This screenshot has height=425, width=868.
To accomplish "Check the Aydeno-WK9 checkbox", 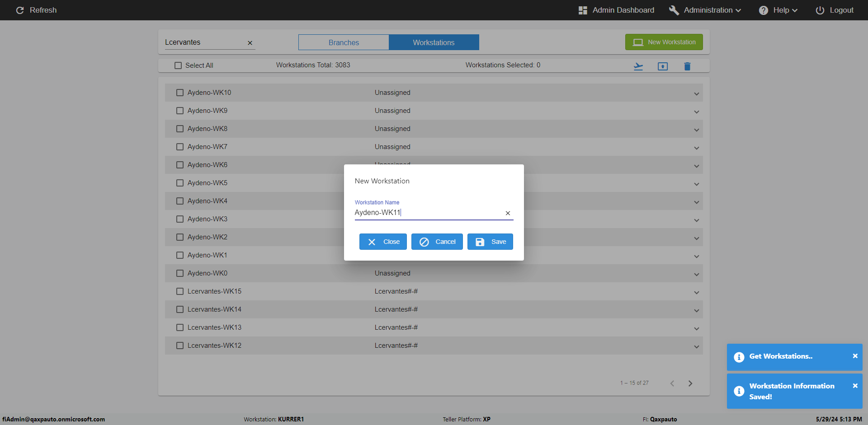I will click(180, 111).
